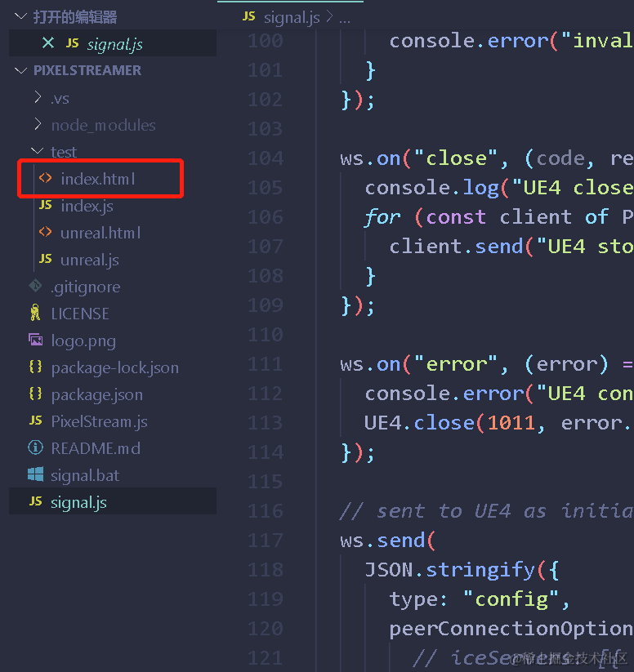
Task: Open .gitignore file
Action: 85,287
